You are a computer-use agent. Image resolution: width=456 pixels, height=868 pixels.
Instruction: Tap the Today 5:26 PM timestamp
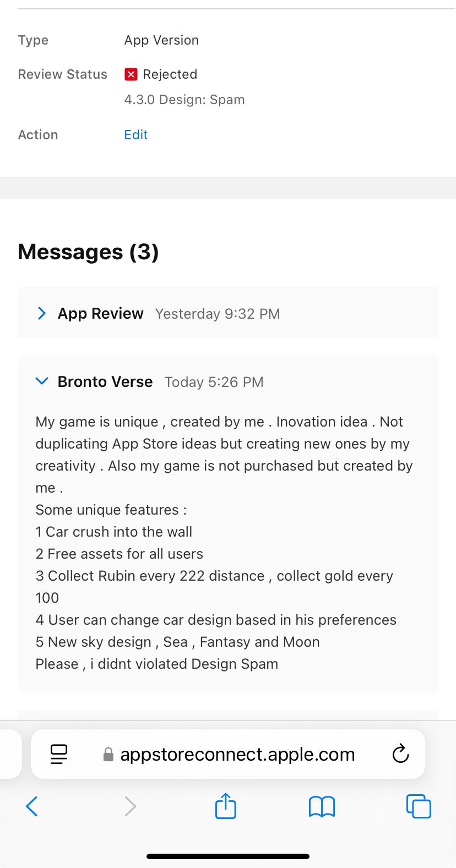click(x=214, y=382)
